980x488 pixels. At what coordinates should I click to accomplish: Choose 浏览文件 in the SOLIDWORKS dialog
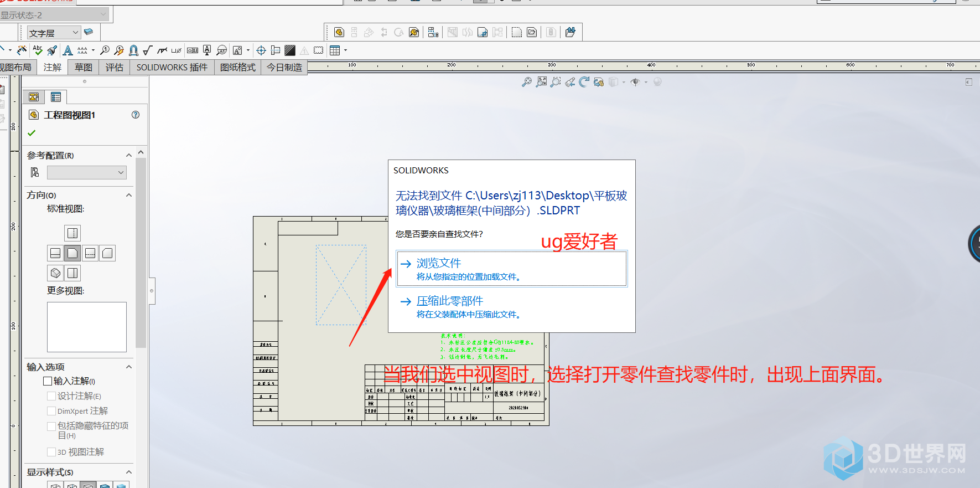click(512, 269)
